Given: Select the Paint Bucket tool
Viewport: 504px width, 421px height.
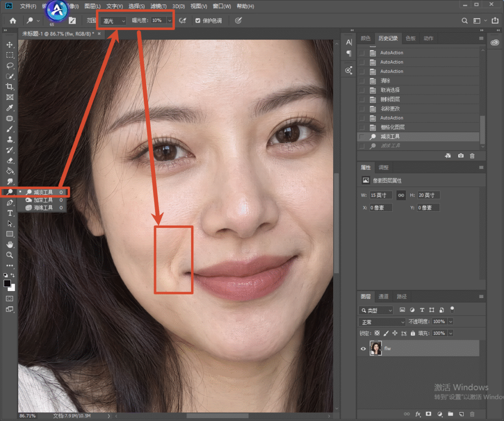Looking at the screenshot, I should pyautogui.click(x=10, y=171).
